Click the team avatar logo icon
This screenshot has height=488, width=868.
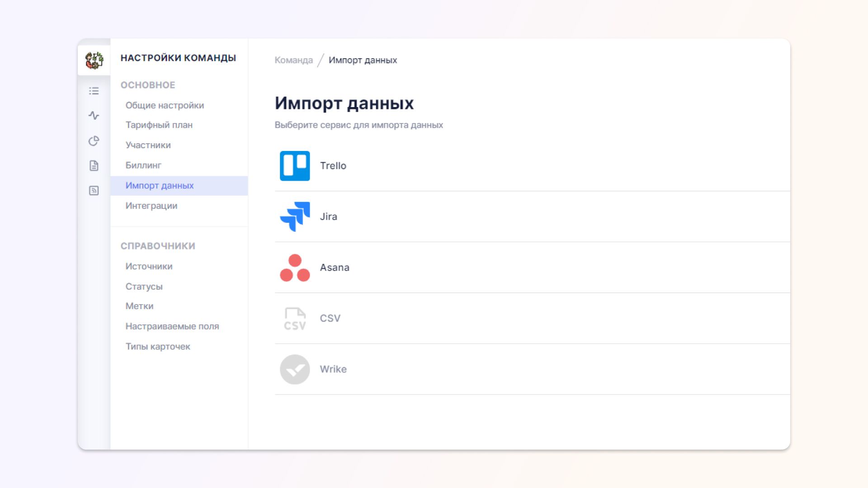94,60
